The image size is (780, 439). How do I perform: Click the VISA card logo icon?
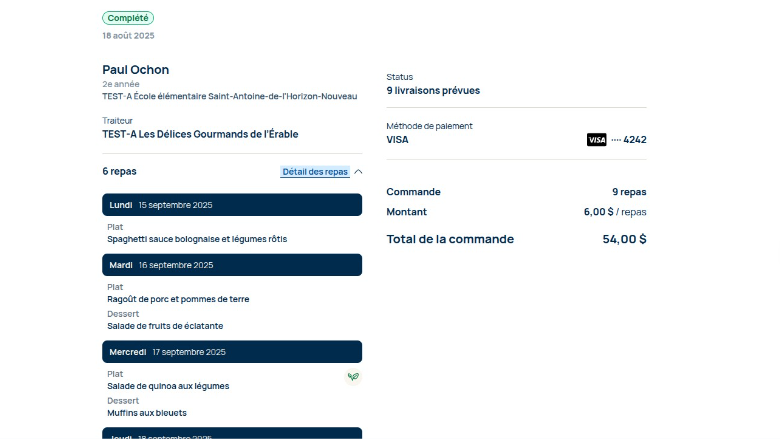[596, 140]
